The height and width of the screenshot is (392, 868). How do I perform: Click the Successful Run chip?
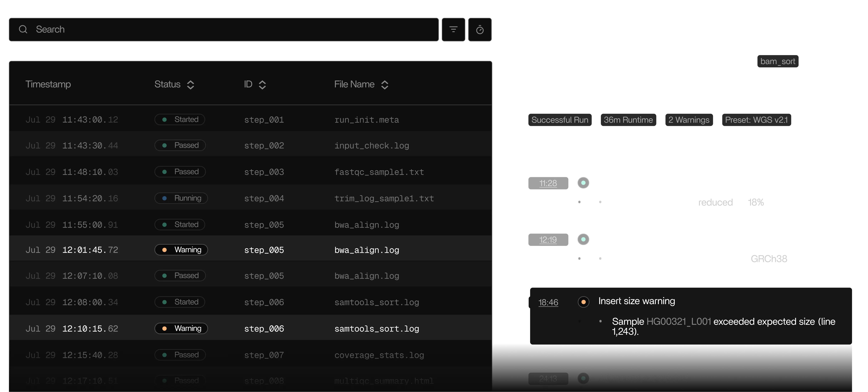(560, 120)
